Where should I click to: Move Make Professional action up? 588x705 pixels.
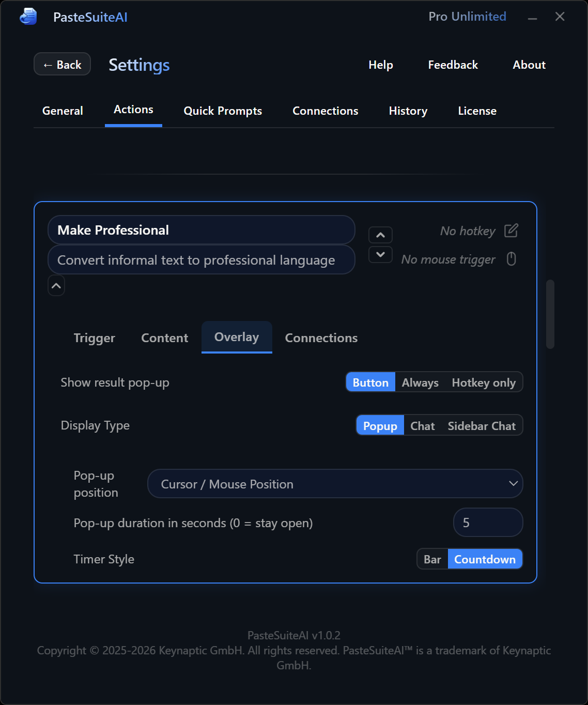(x=380, y=235)
